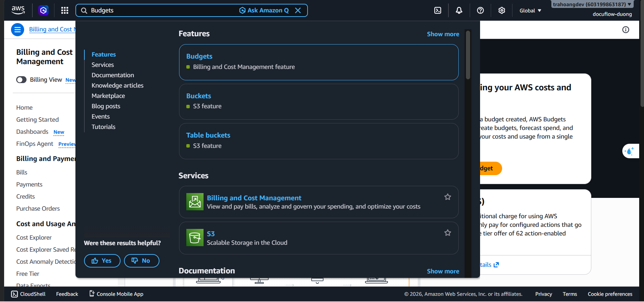Open the help question mark menu

[480, 10]
